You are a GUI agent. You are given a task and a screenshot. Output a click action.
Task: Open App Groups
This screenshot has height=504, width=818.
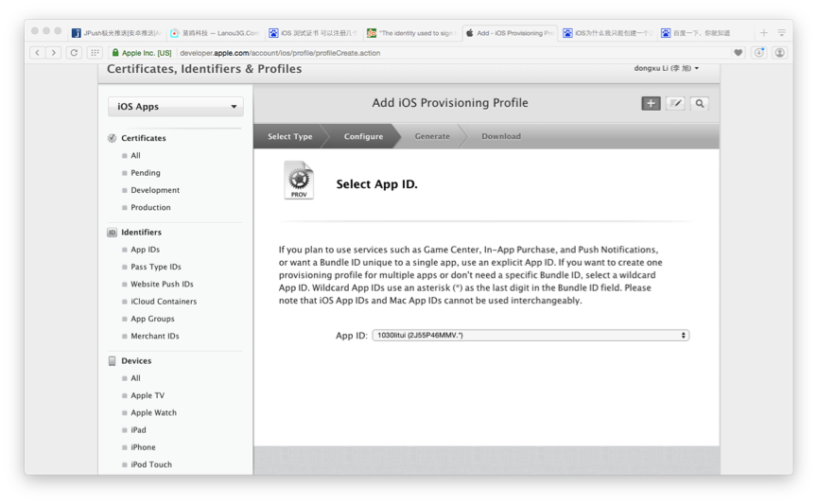[x=152, y=319]
